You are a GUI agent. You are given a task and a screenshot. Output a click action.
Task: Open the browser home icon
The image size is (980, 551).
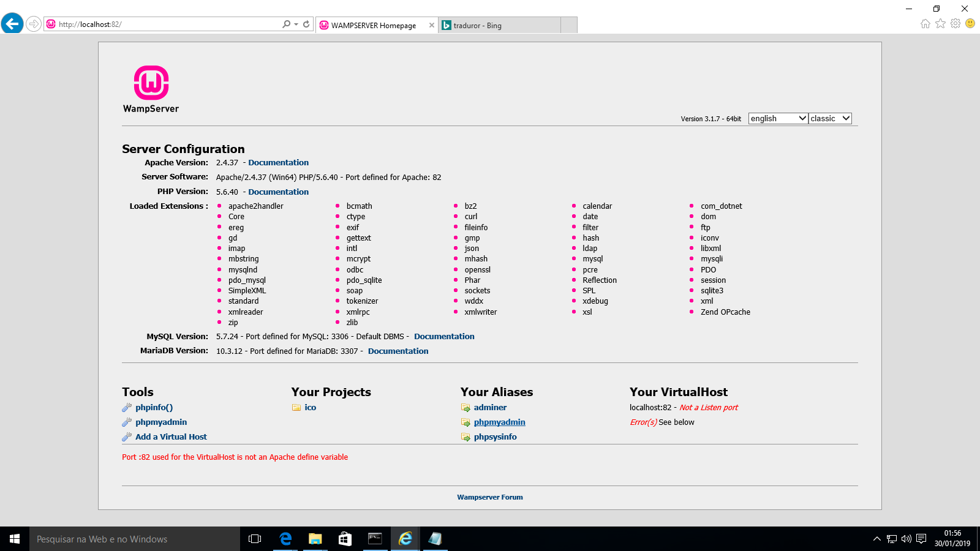pyautogui.click(x=925, y=24)
